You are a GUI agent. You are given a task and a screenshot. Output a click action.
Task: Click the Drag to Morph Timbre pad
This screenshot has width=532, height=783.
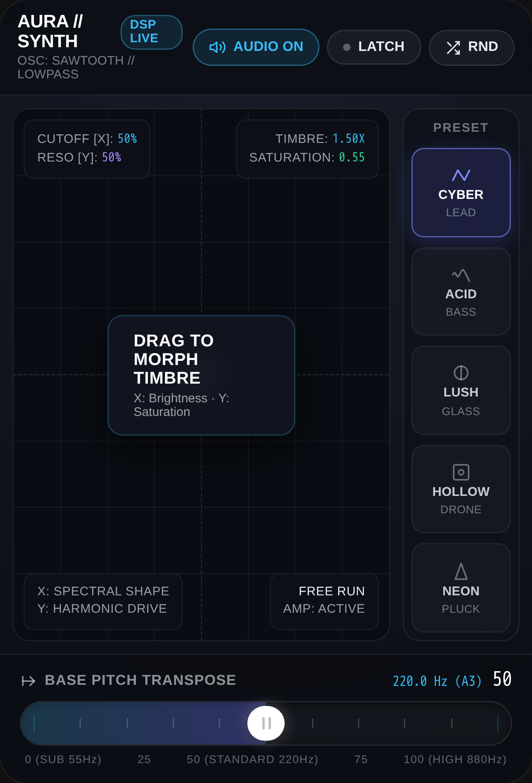[x=201, y=375]
